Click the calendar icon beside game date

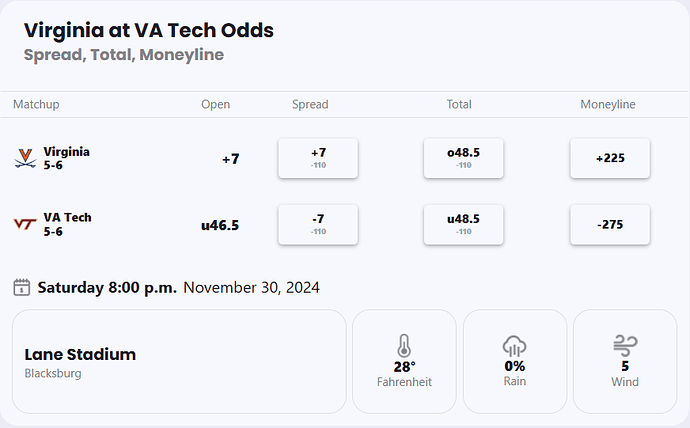point(21,288)
